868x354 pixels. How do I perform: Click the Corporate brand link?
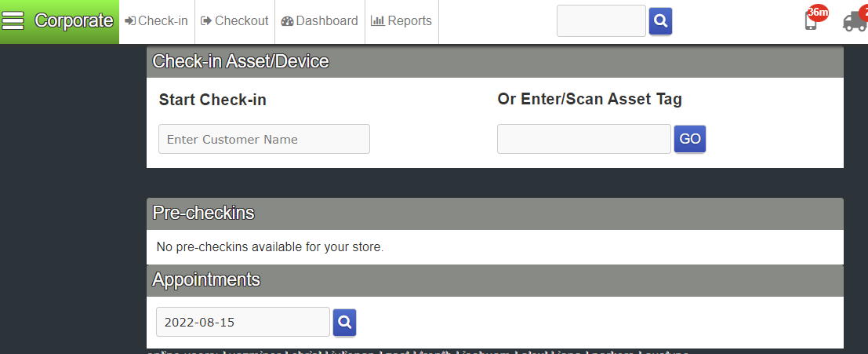click(74, 21)
